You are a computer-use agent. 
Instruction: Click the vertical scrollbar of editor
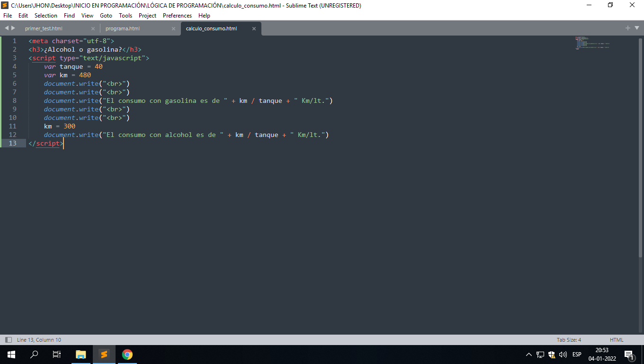[x=640, y=147]
